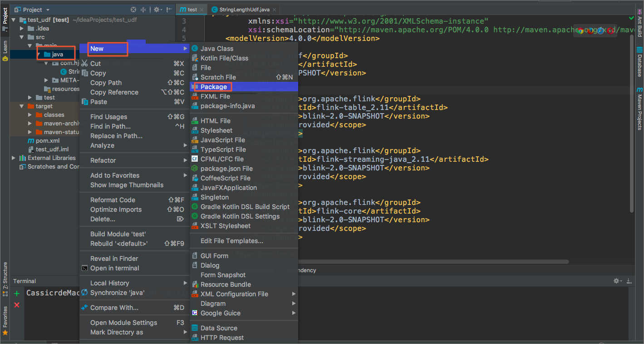The image size is (644, 344).
Task: Open the Google Guice submenu
Action: coord(243,313)
